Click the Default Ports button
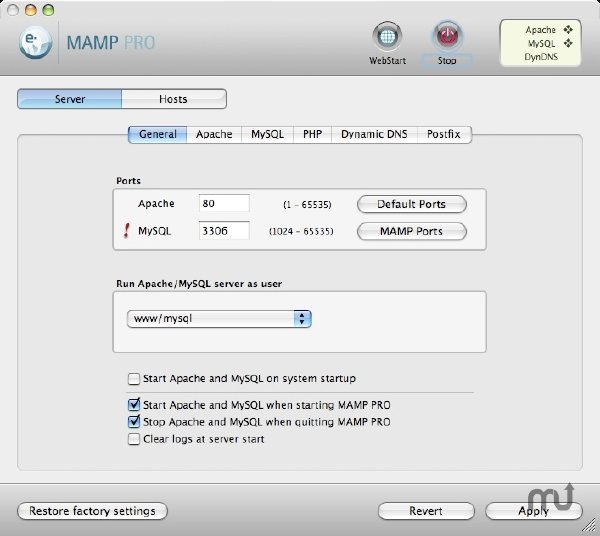This screenshot has height=536, width=600. coord(412,204)
